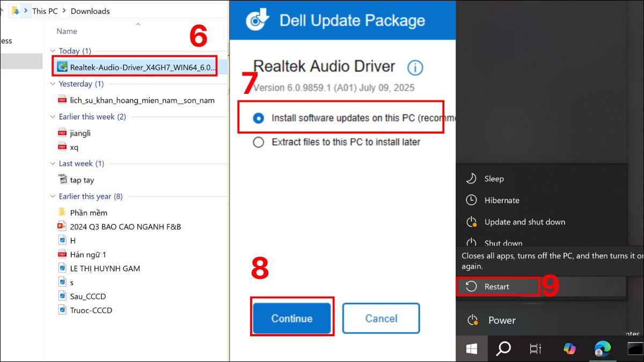644x362 pixels.
Task: Click Cancel in the Dell Update dialog
Action: pyautogui.click(x=381, y=318)
